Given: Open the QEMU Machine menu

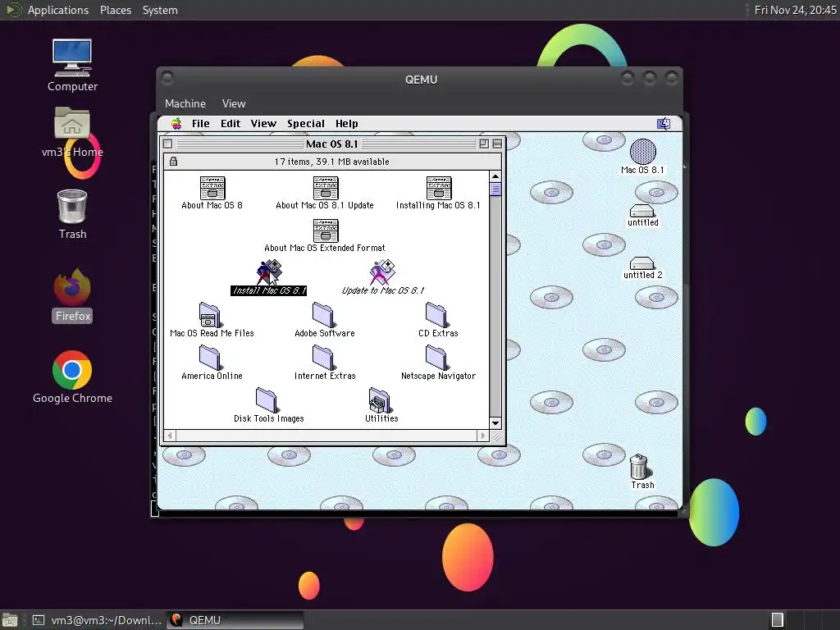Looking at the screenshot, I should tap(185, 104).
